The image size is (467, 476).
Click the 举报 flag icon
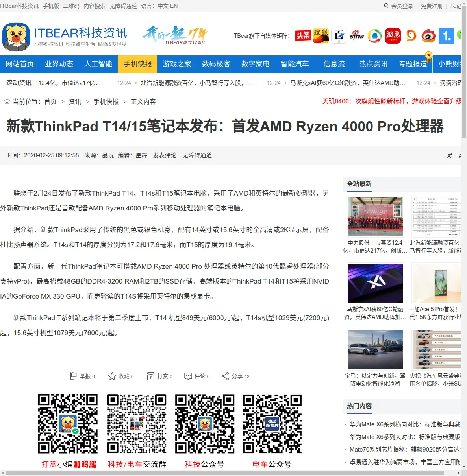pos(73,376)
